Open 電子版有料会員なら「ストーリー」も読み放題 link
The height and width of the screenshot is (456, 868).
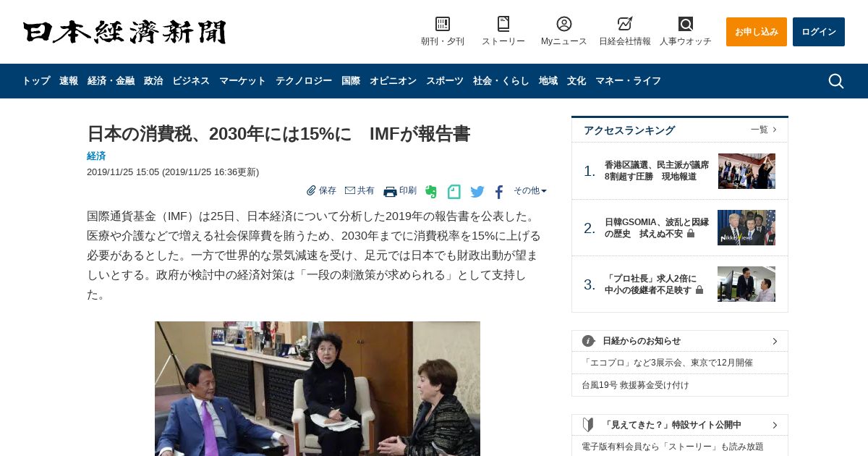pos(673,447)
